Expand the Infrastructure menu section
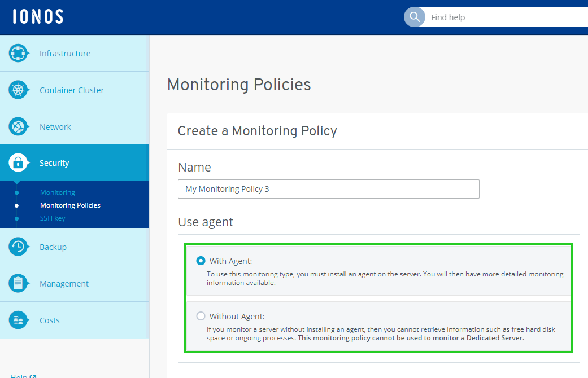The image size is (588, 378). (65, 54)
